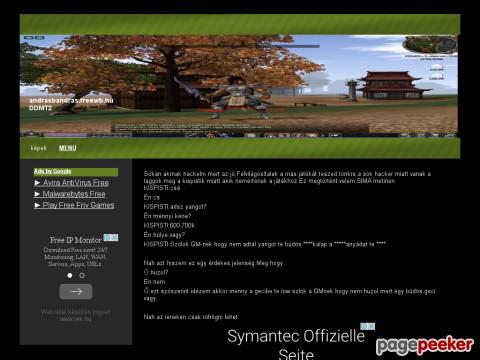Click the 'KISPISTI:600-700k' line
The width and height of the screenshot is (480, 360).
pyautogui.click(x=169, y=226)
